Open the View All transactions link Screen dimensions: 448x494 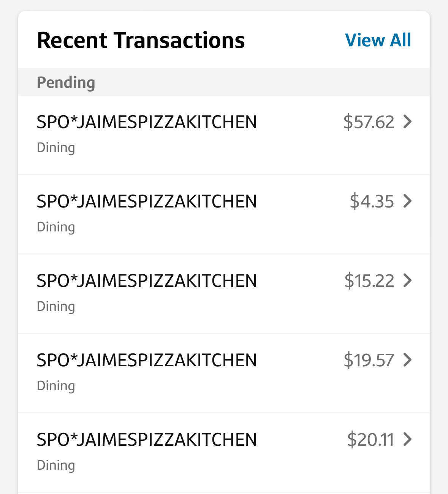point(378,40)
